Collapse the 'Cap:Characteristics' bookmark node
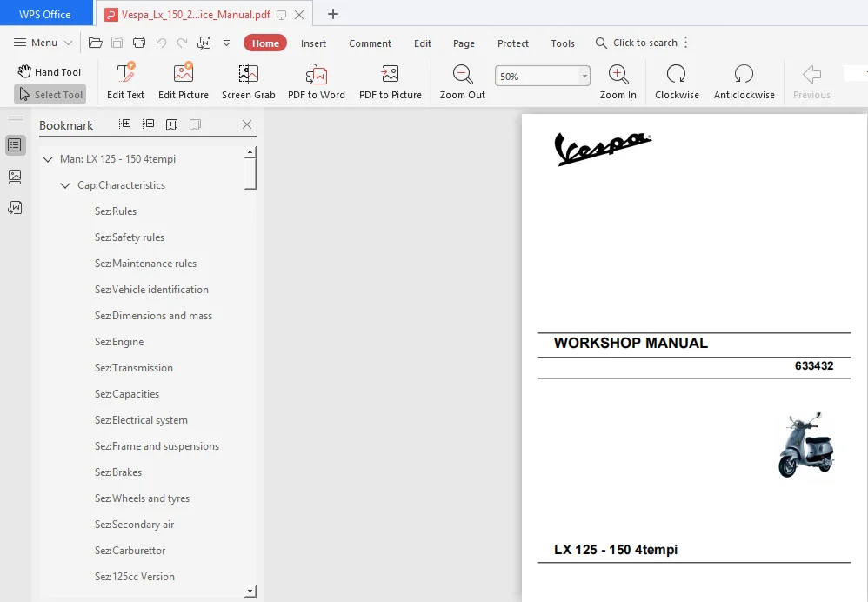This screenshot has height=602, width=868. pos(65,185)
